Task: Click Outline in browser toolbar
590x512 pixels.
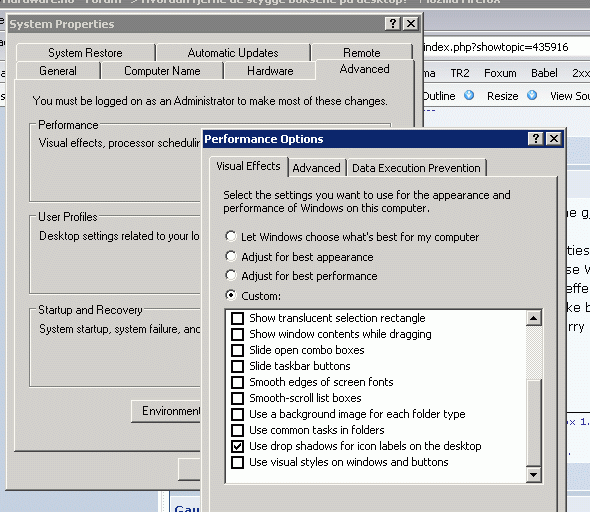Action: click(439, 96)
